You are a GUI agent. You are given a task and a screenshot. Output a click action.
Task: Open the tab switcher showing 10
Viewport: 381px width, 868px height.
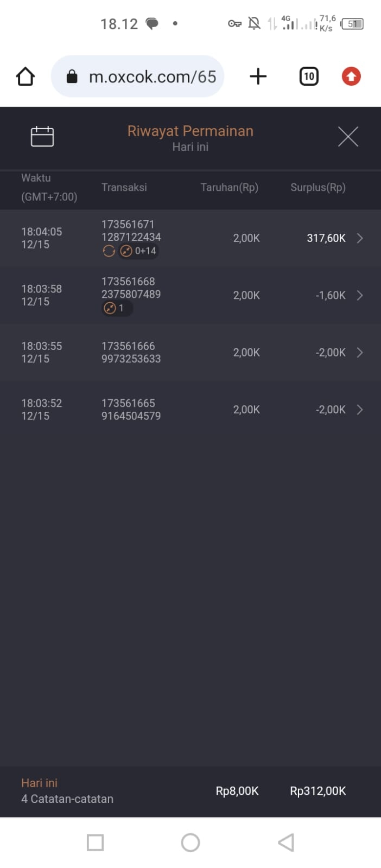[x=309, y=76]
